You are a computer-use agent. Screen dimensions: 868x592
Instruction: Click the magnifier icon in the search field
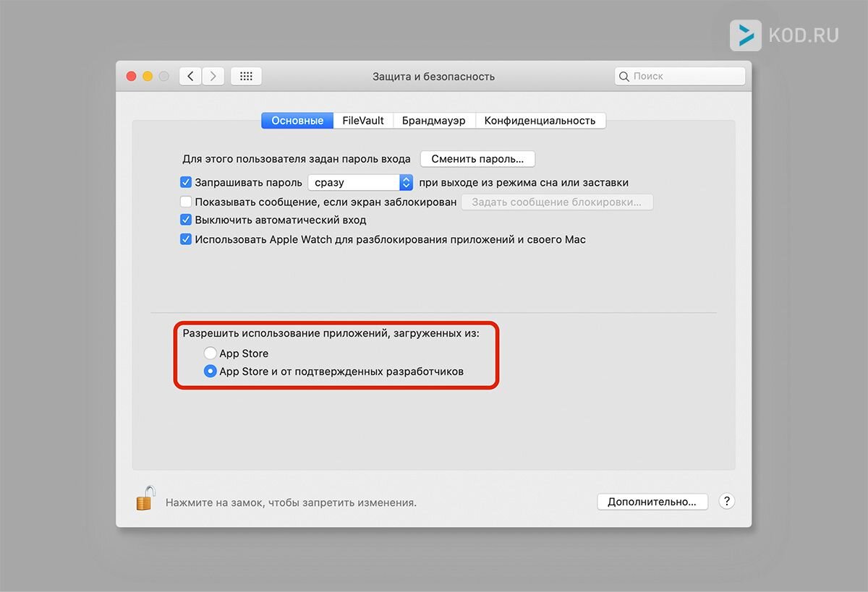(x=624, y=76)
